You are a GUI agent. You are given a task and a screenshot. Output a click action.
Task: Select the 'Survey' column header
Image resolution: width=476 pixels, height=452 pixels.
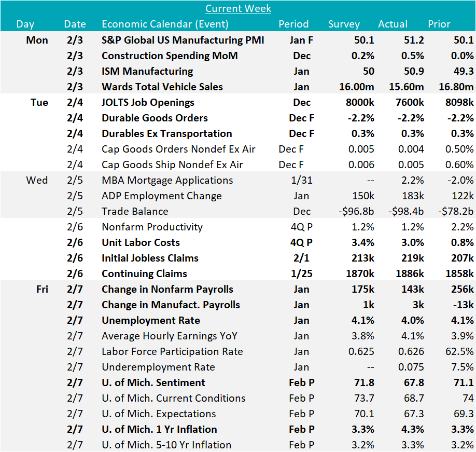[x=344, y=24]
